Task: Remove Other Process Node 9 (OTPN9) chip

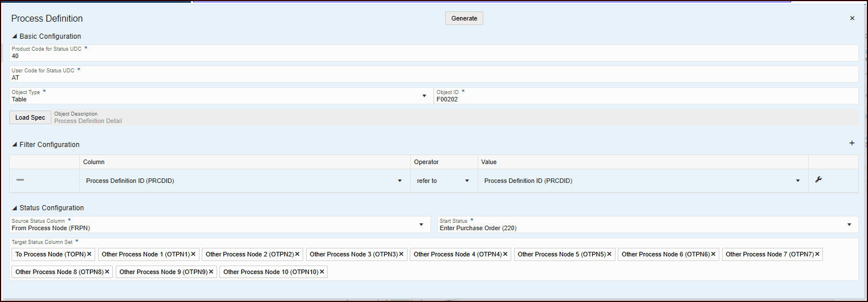Action: [x=211, y=272]
